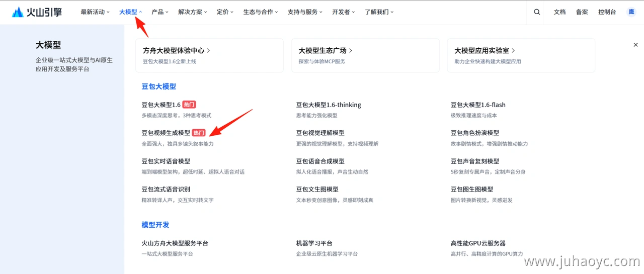Click the 热门 badge beside 豆包大模型1.6

pos(189,105)
